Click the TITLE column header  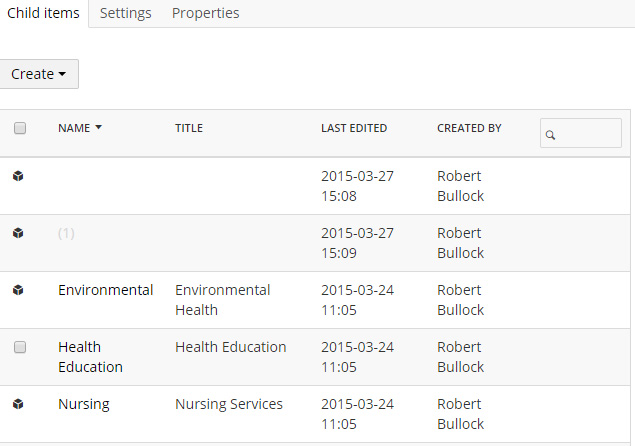coord(189,128)
